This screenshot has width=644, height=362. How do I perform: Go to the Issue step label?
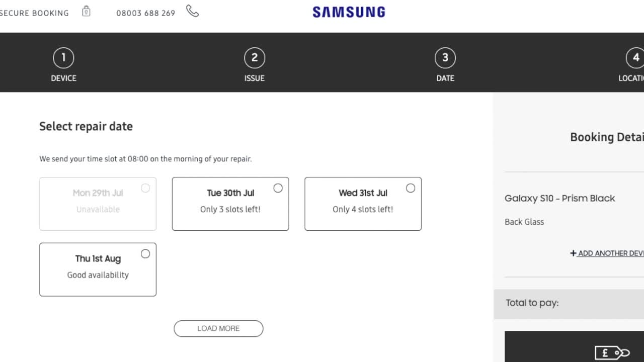[255, 78]
